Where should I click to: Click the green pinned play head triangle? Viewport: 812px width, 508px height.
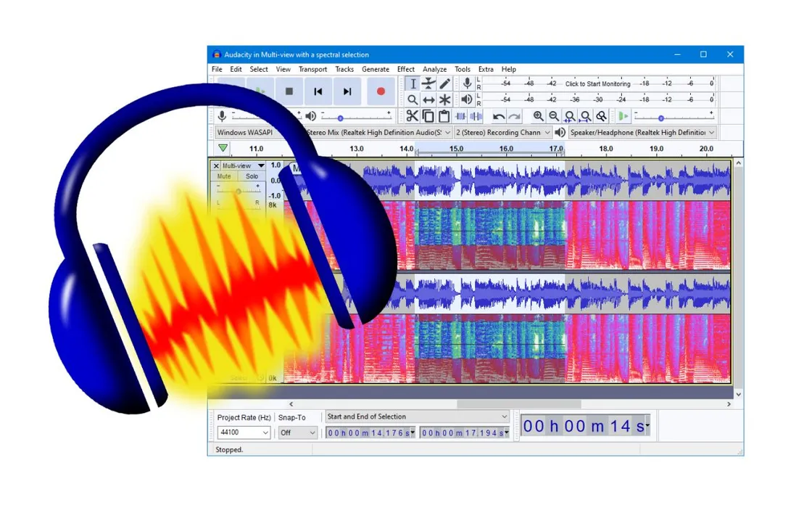[223, 148]
